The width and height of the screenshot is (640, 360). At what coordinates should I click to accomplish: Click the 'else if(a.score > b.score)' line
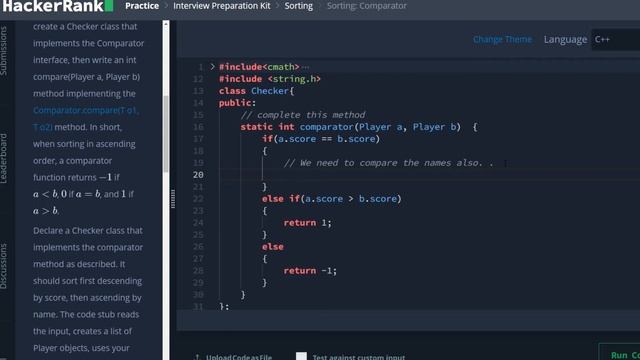coord(331,199)
